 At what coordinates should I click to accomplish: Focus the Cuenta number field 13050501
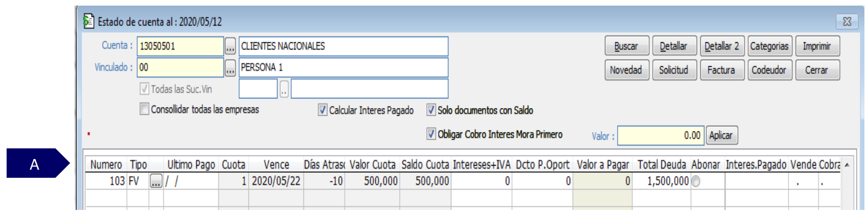click(180, 46)
